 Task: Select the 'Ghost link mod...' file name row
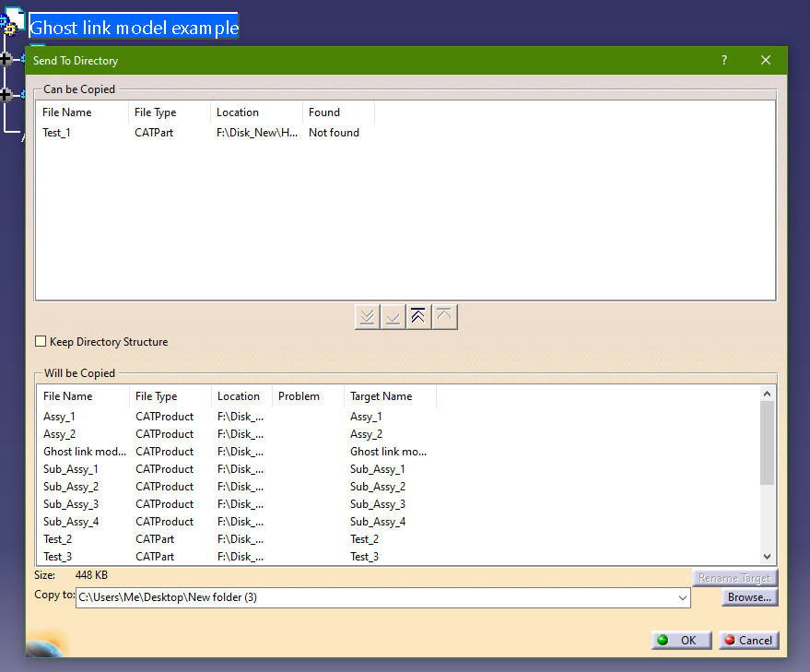[x=85, y=452]
